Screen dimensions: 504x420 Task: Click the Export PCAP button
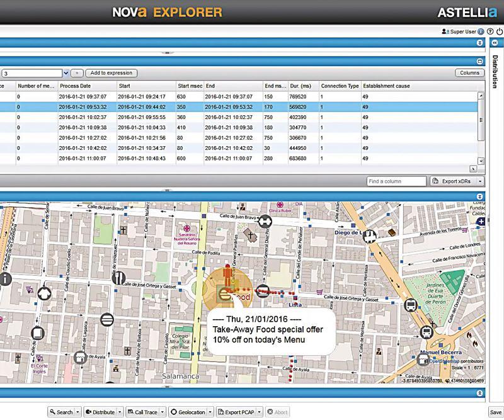236,412
